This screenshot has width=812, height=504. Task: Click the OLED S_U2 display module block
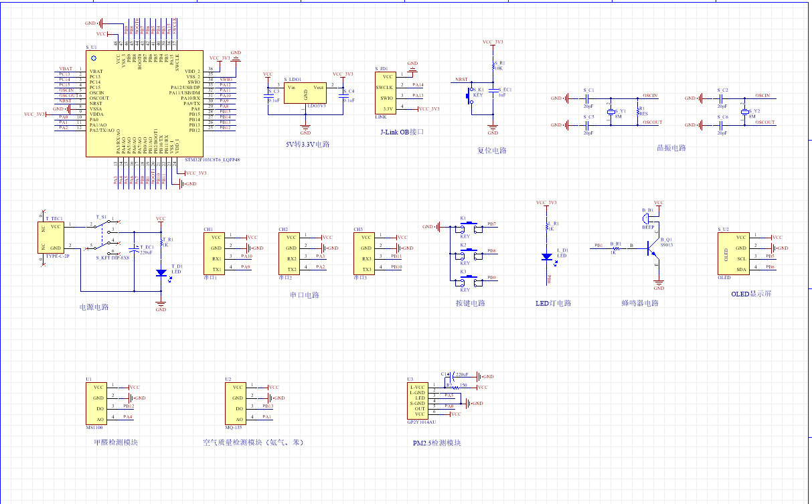732,253
